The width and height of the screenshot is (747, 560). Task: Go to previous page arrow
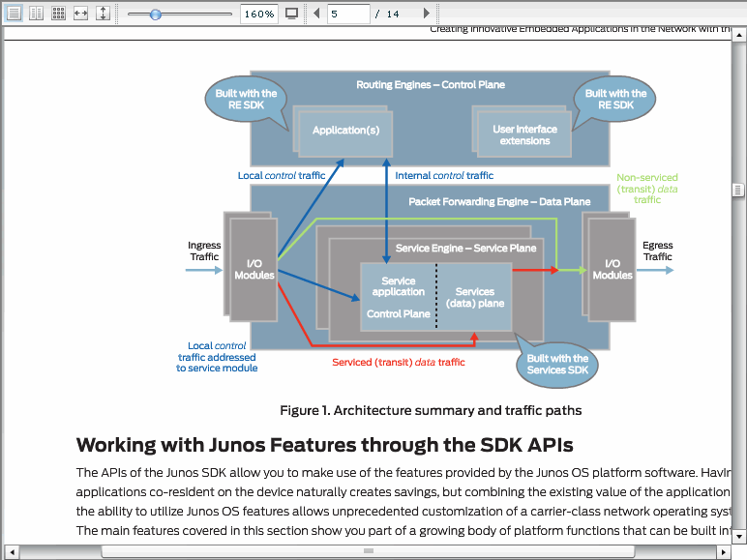(316, 14)
